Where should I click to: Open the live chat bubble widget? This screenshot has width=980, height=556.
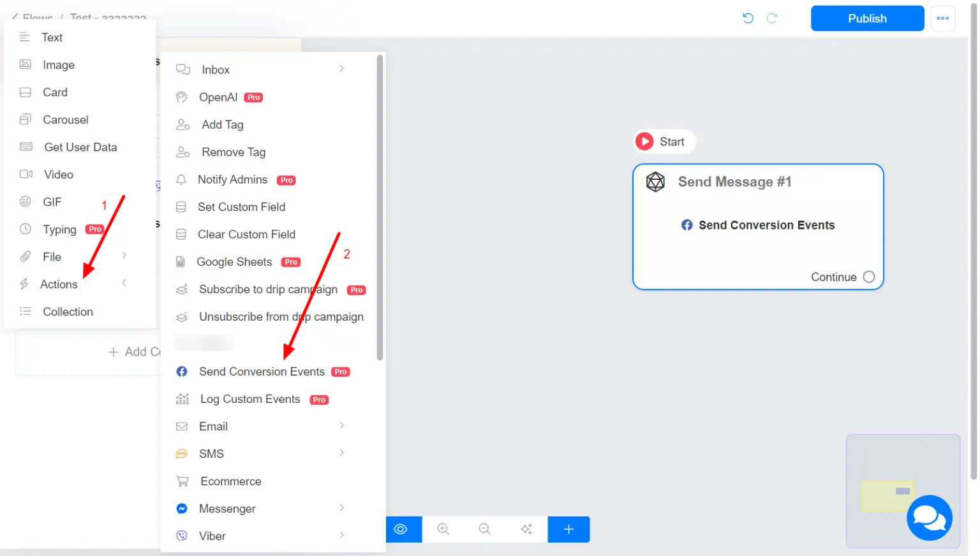tap(929, 518)
